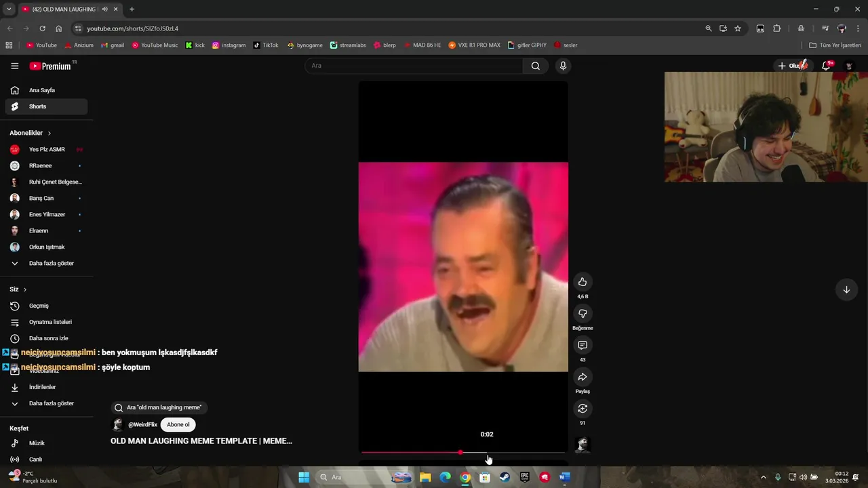Open the VXE R1 PRO MAX bookmark
Image resolution: width=868 pixels, height=488 pixels.
475,45
